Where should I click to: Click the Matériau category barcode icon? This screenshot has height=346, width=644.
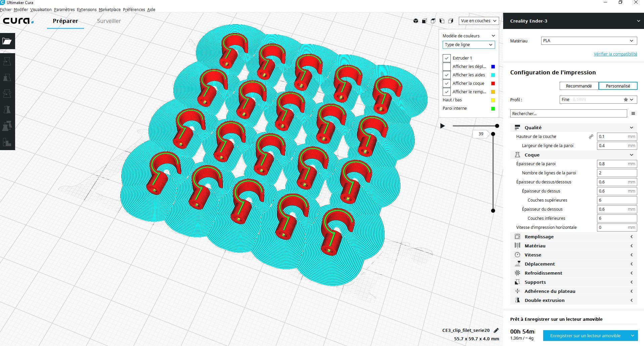[x=518, y=246]
